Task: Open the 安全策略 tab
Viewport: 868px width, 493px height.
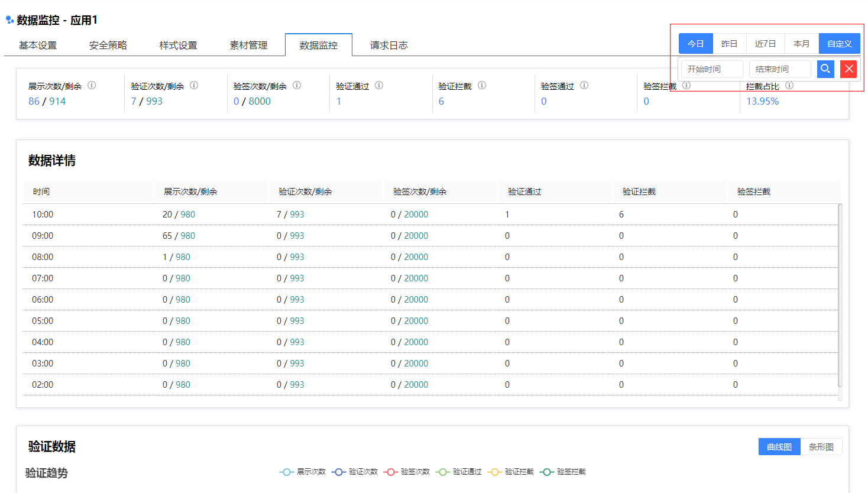Action: click(x=108, y=45)
